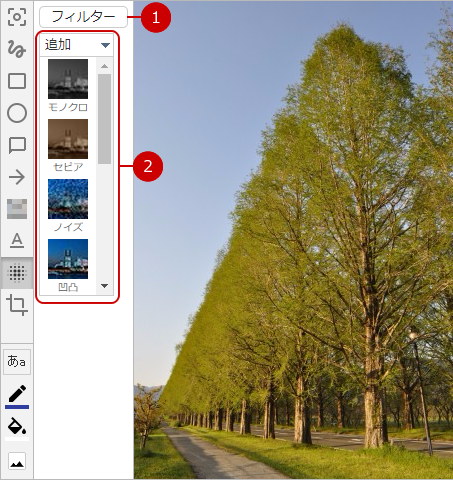Viewport: 453px width, 480px height.
Task: Choose the paint bucket fill color
Action: click(17, 428)
